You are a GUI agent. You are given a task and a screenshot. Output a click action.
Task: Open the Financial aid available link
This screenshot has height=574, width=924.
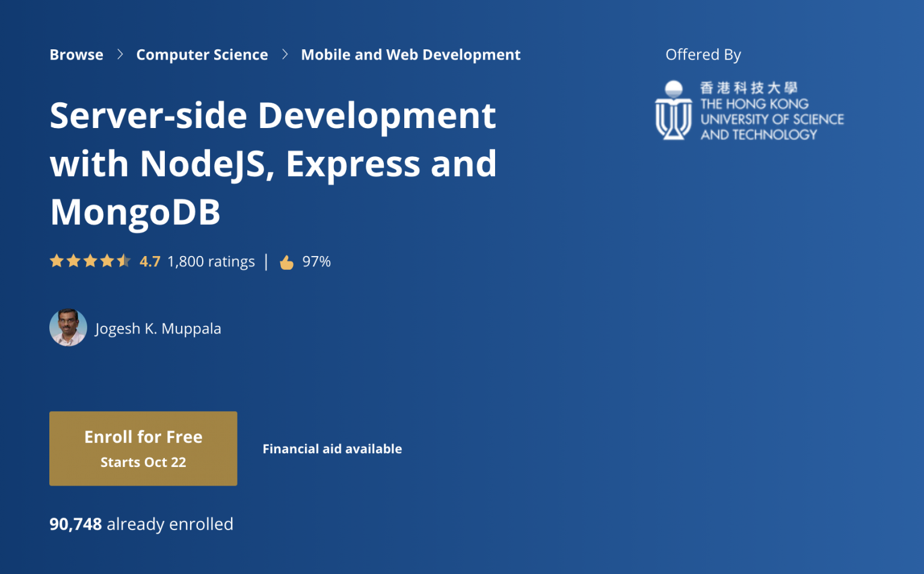[332, 449]
